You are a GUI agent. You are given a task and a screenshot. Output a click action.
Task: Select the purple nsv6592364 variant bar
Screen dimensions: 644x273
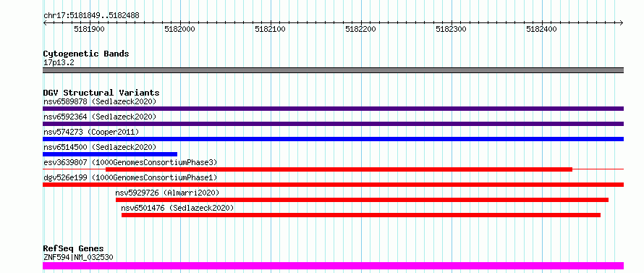coord(333,124)
